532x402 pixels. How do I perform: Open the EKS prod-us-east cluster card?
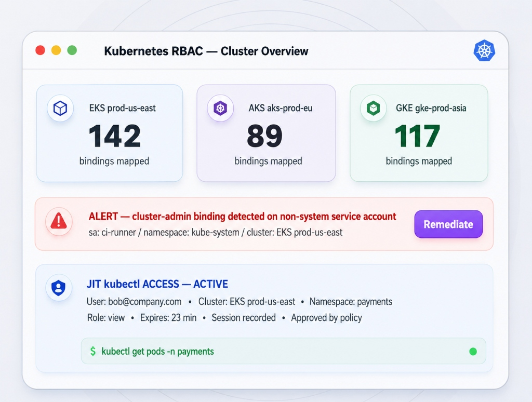click(x=110, y=133)
